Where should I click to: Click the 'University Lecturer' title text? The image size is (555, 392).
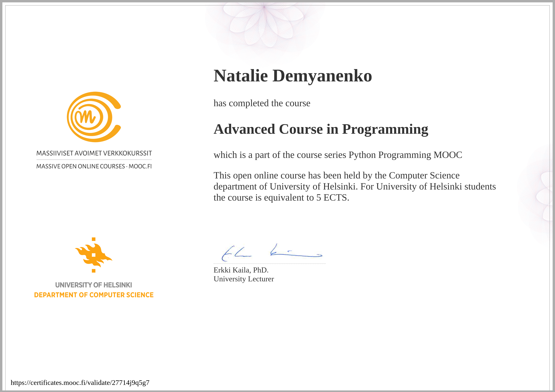coord(244,279)
